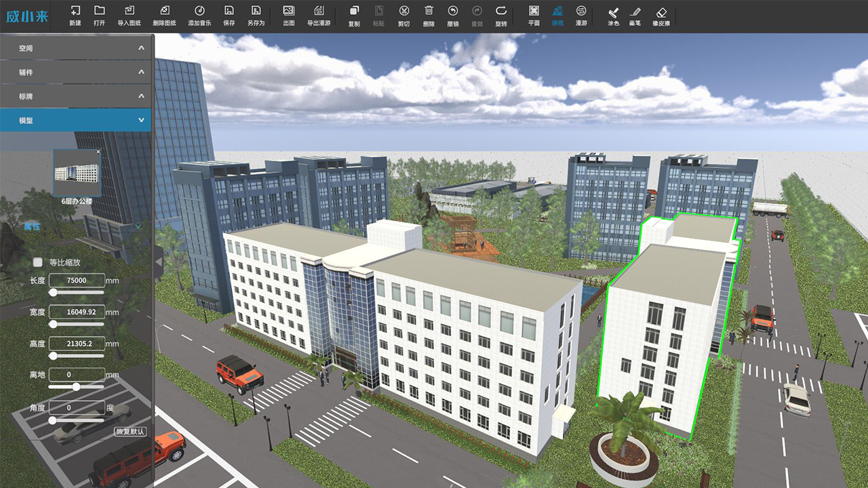Click the 恢复默认 reset button
The height and width of the screenshot is (488, 868).
130,431
